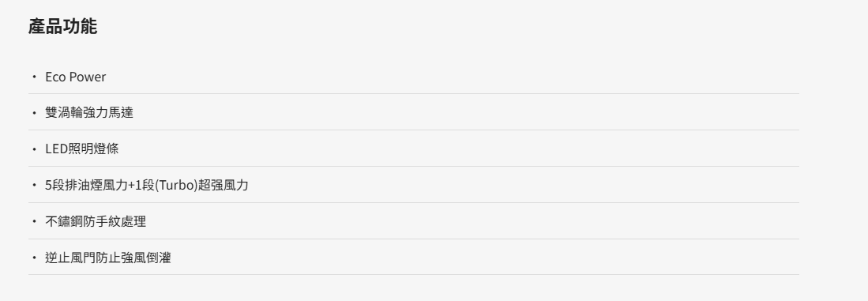Click the divider line under LED照明燈條
The image size is (868, 301).
(414, 166)
